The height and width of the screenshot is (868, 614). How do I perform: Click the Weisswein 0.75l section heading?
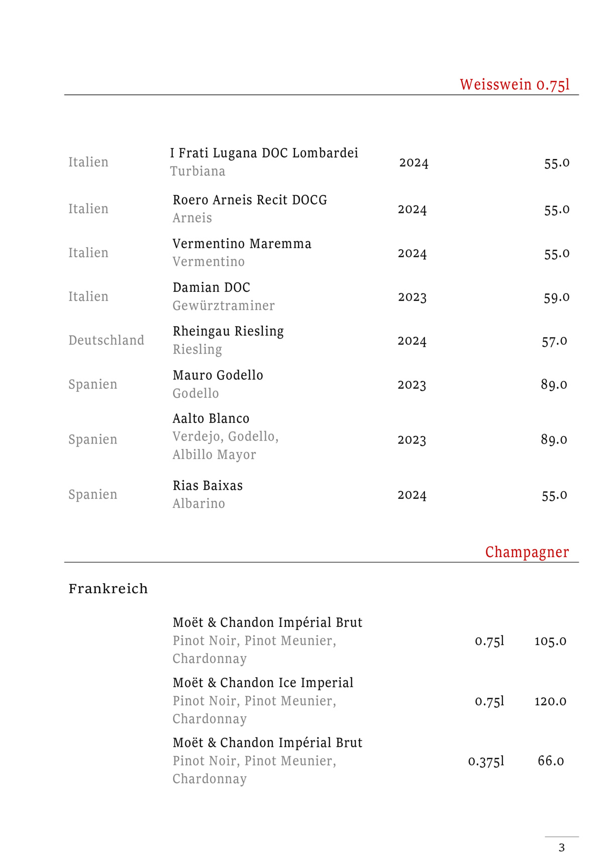tap(515, 84)
